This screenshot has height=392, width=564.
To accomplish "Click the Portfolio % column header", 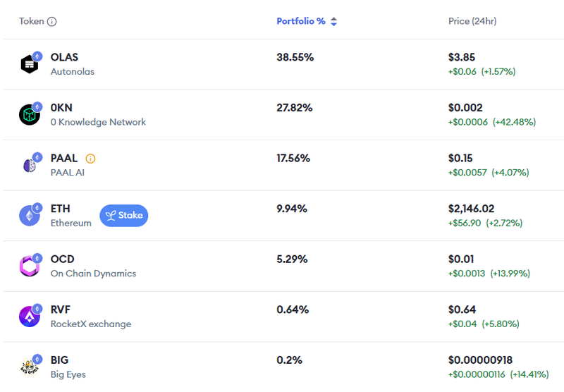I will pos(301,21).
